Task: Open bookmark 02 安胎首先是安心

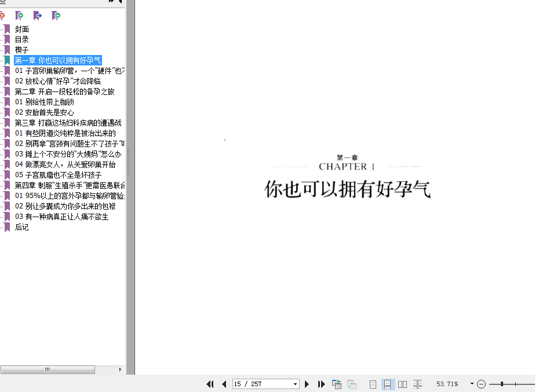Action: click(45, 112)
